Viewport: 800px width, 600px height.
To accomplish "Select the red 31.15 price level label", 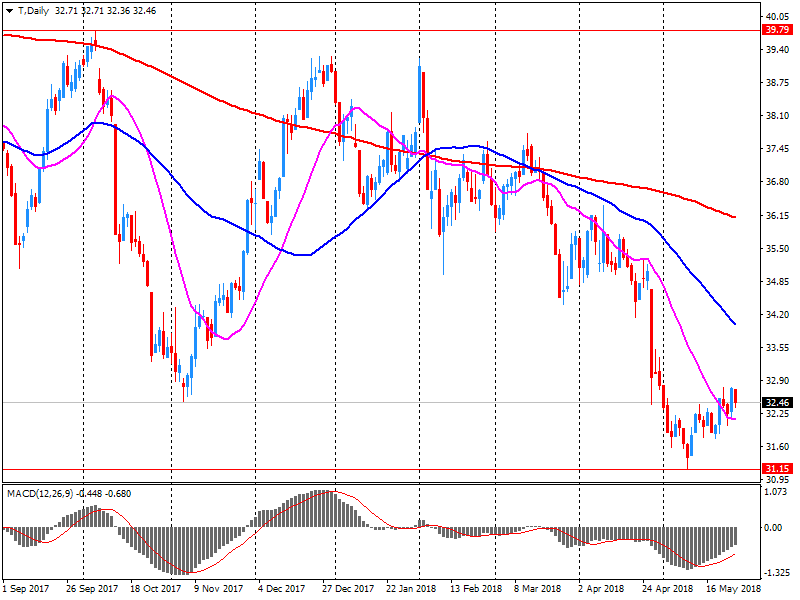I will coord(778,468).
